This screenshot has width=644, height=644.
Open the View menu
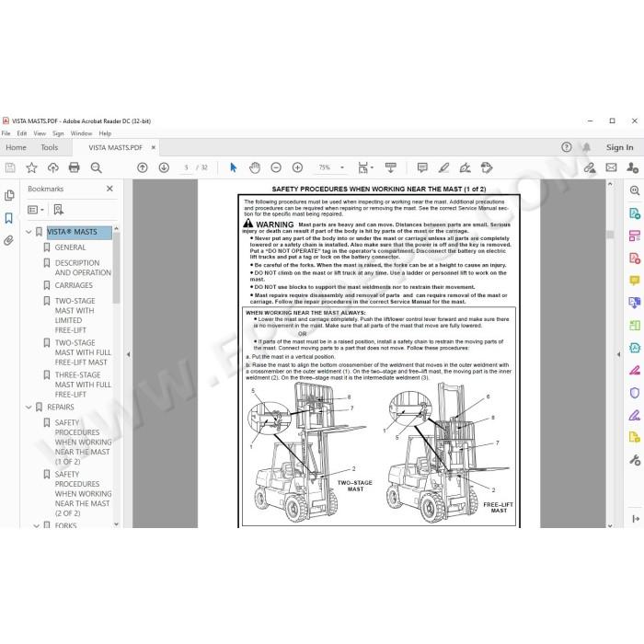tap(40, 133)
